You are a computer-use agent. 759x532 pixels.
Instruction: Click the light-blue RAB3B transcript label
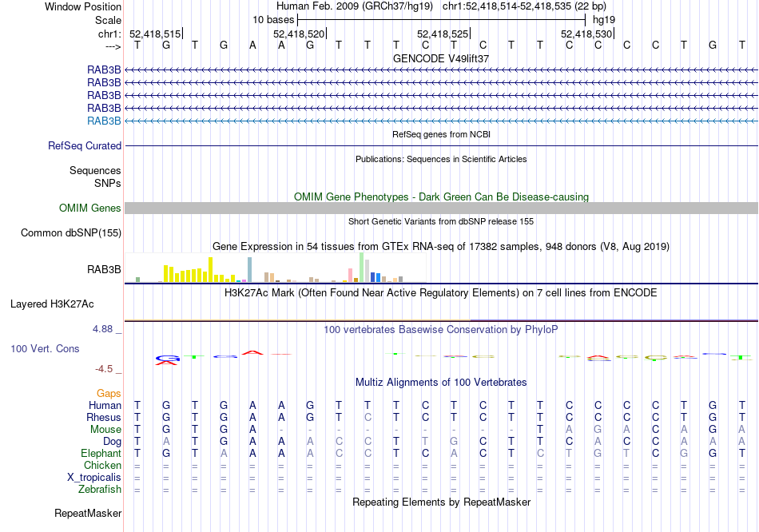click(x=104, y=121)
